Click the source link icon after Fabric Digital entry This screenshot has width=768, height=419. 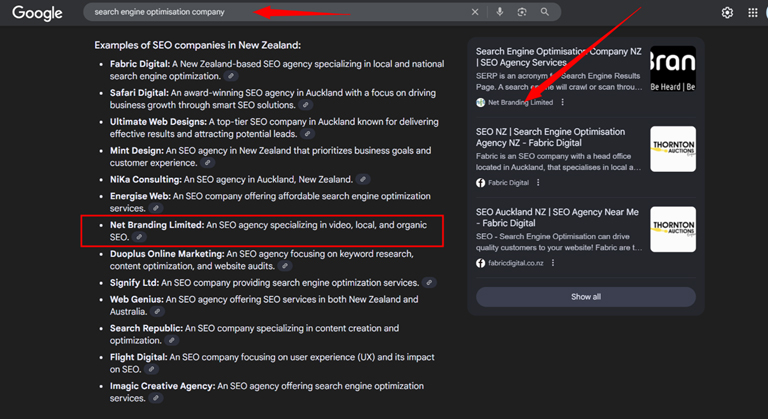coord(231,76)
